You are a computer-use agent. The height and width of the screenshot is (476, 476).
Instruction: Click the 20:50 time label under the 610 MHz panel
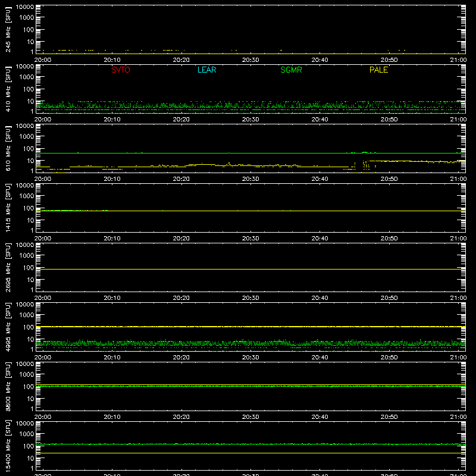389,179
